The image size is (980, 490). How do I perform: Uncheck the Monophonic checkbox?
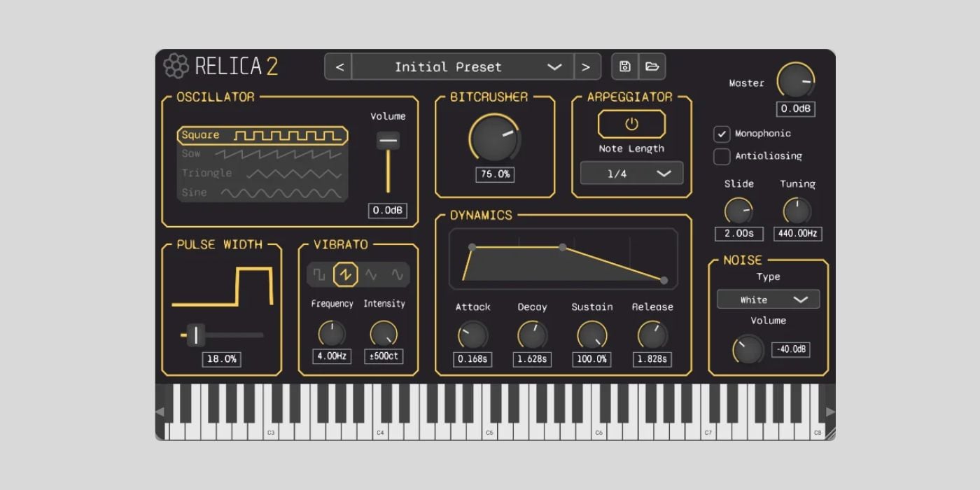pos(722,134)
